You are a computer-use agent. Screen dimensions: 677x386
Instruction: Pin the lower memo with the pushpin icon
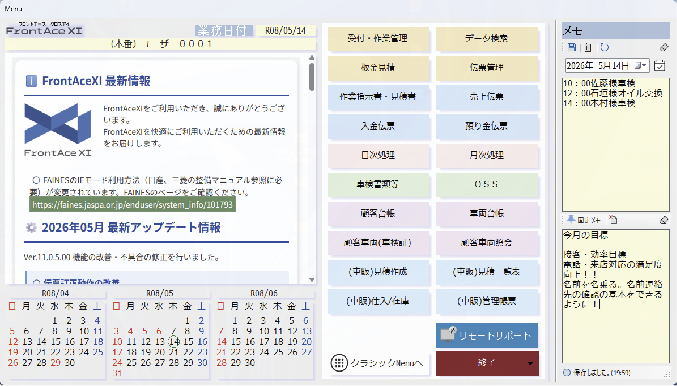click(x=571, y=220)
